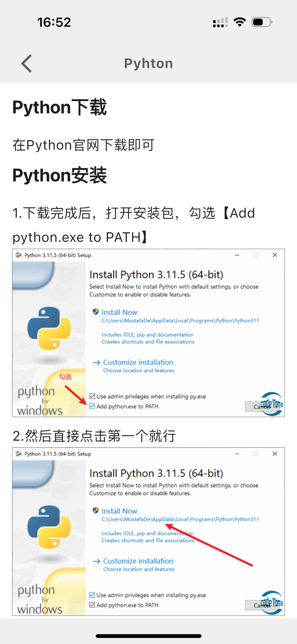This screenshot has width=297, height=644.
Task: Click the maximize icon in step 1 screenshot
Action: 256,255
